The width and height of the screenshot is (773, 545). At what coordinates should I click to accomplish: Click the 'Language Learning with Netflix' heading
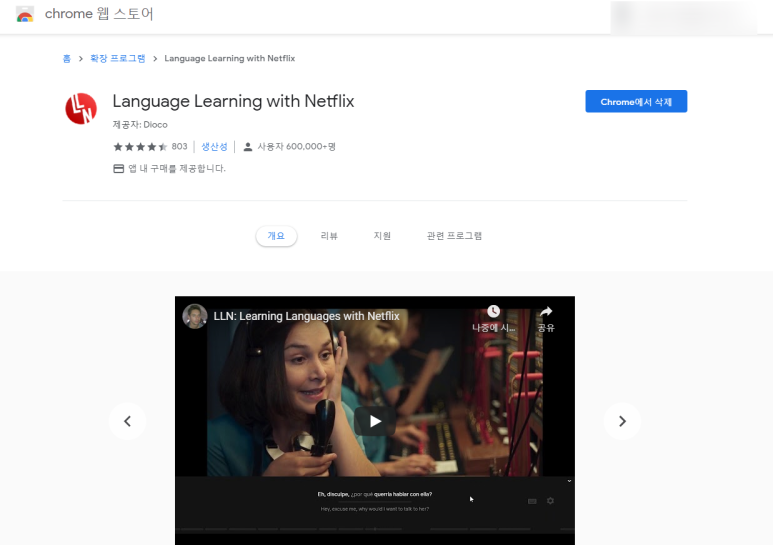point(233,101)
